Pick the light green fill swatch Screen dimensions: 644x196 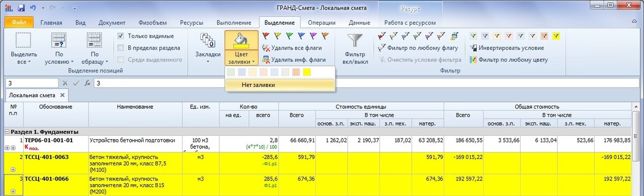click(x=230, y=72)
